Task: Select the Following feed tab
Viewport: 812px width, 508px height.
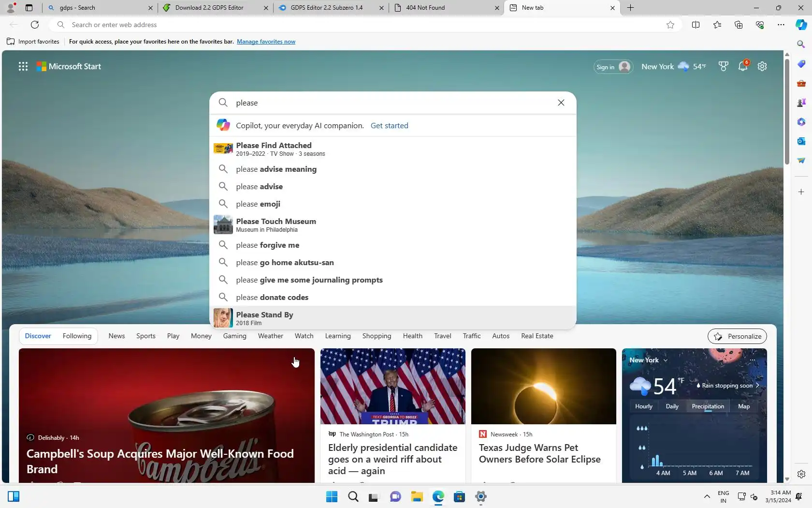Action: (x=77, y=336)
